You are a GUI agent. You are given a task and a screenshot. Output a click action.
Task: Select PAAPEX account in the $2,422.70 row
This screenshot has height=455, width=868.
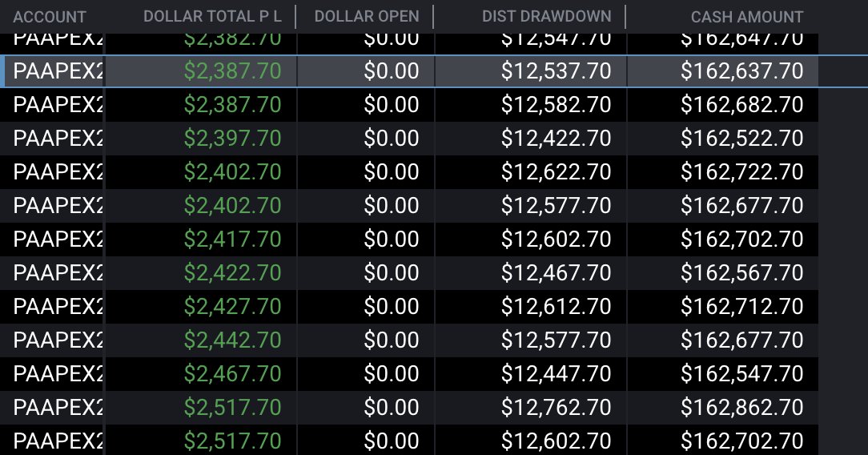[x=58, y=273]
